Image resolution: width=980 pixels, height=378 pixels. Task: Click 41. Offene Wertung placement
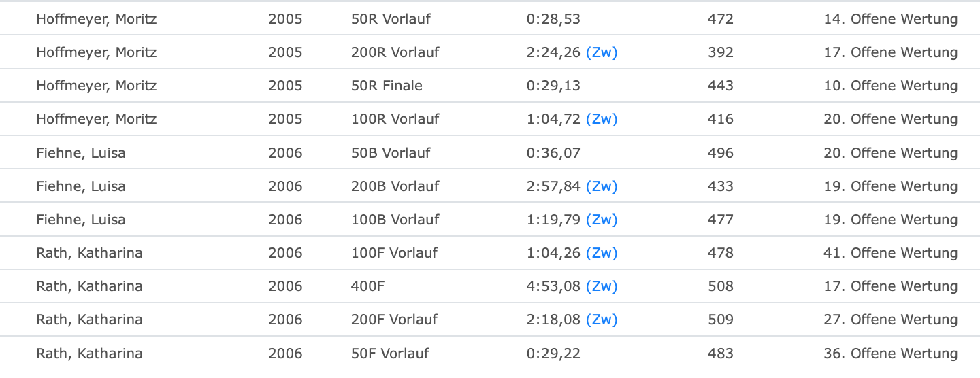pos(891,253)
